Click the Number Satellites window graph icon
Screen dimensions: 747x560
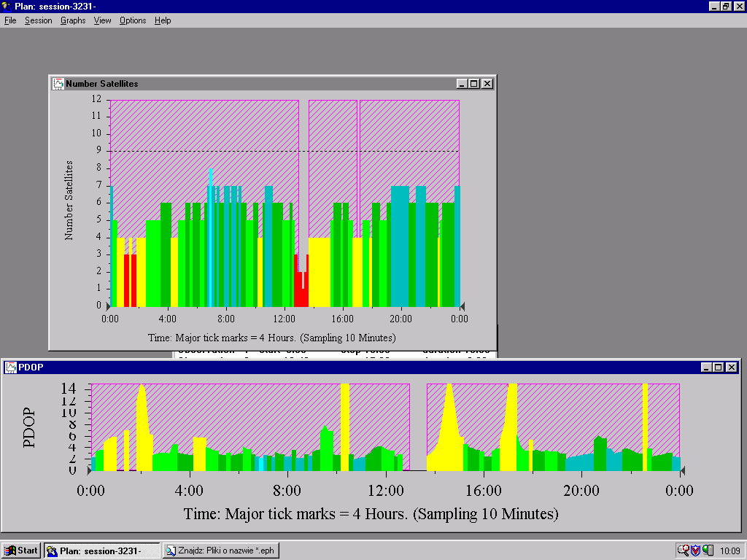point(58,84)
